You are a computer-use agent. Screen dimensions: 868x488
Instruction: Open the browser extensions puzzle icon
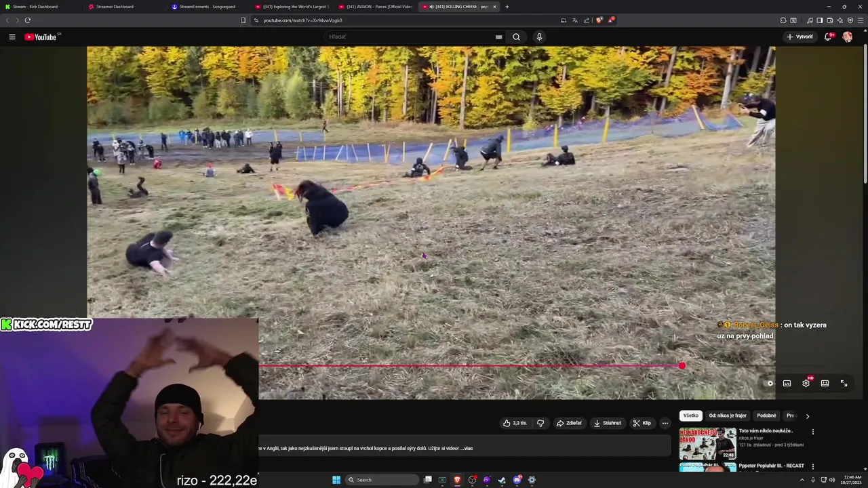783,20
